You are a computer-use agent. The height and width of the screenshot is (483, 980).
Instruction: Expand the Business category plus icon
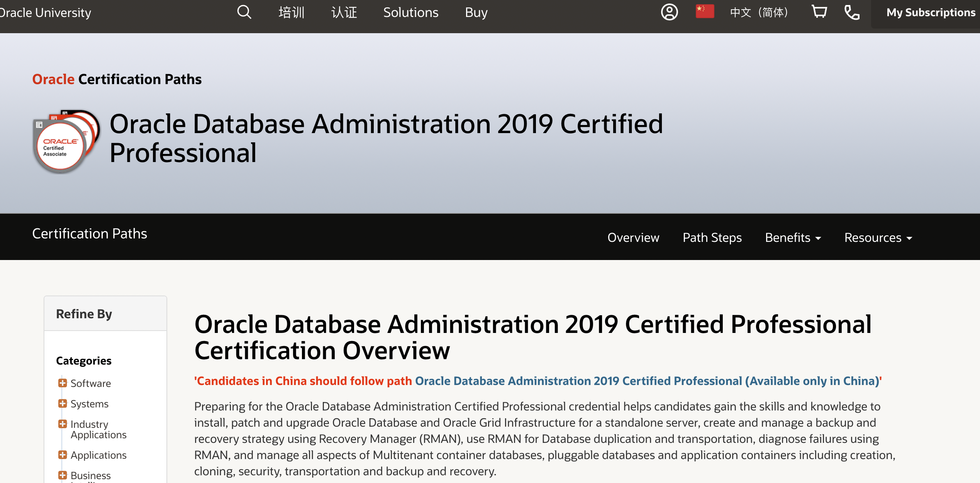(x=63, y=475)
